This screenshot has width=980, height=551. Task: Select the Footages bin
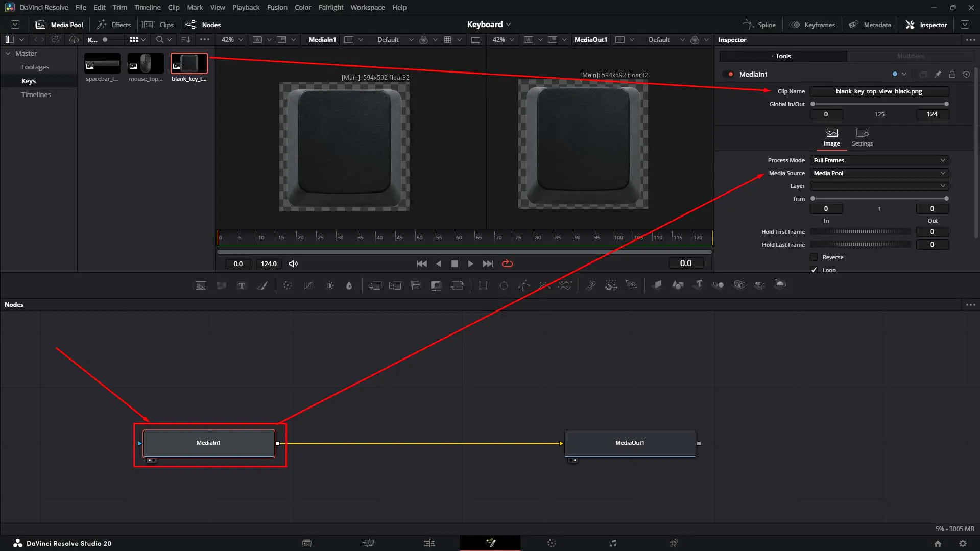point(35,67)
